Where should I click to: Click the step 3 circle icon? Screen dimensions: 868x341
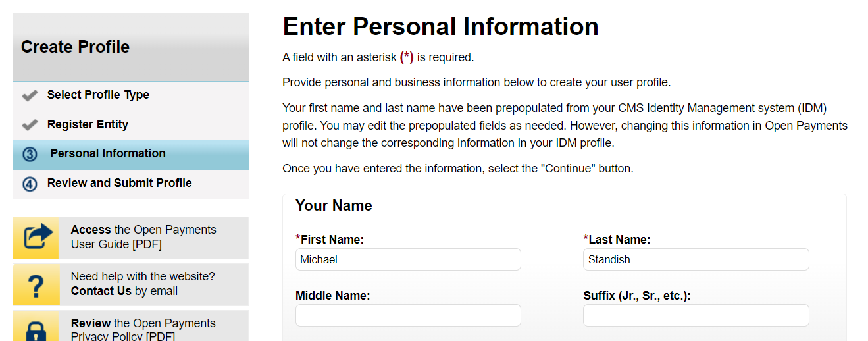click(30, 155)
